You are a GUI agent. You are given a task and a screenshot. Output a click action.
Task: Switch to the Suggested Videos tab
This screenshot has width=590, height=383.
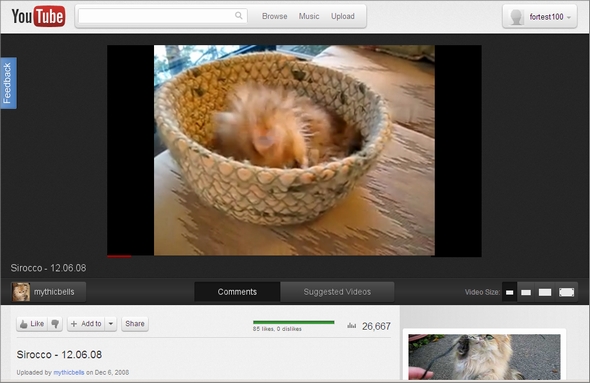[x=337, y=292]
